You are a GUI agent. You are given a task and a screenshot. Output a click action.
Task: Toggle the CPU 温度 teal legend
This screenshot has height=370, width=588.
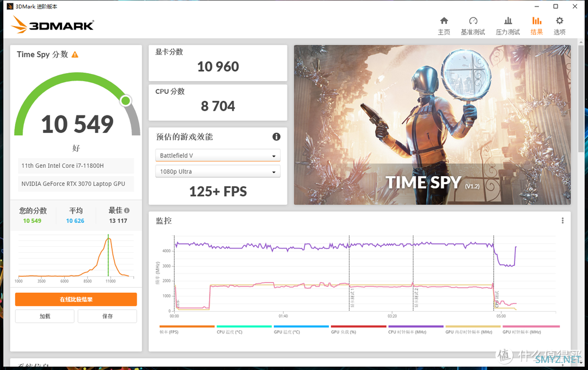244,330
